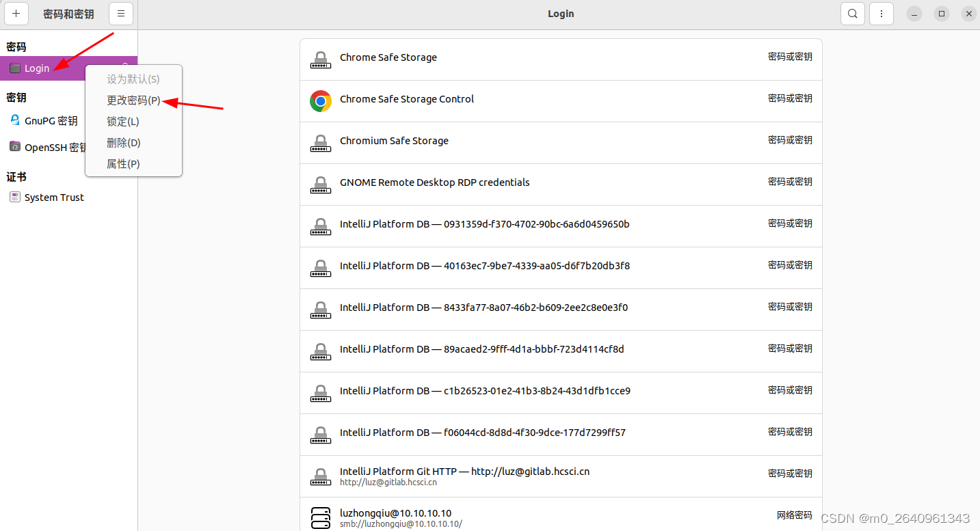Viewport: 980px width, 531px height.
Task: Maximize the Passwords and Keys window
Action: pyautogui.click(x=942, y=14)
